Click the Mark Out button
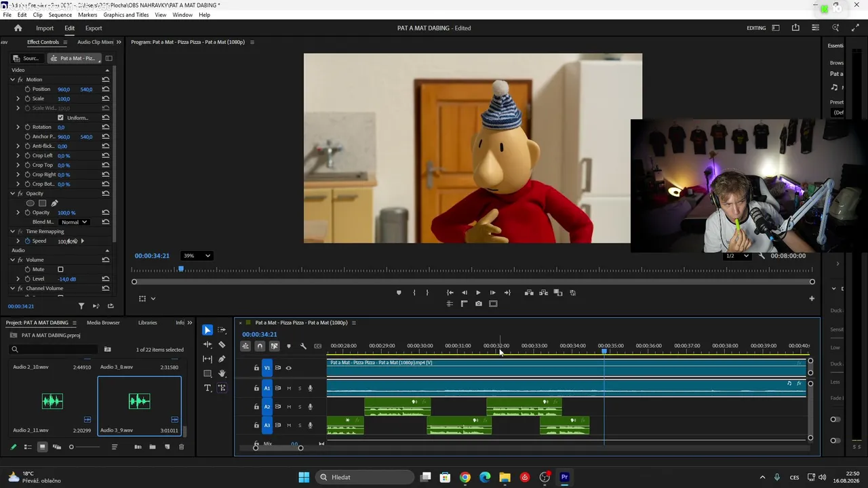Screen dimensions: 868x488 427,293
